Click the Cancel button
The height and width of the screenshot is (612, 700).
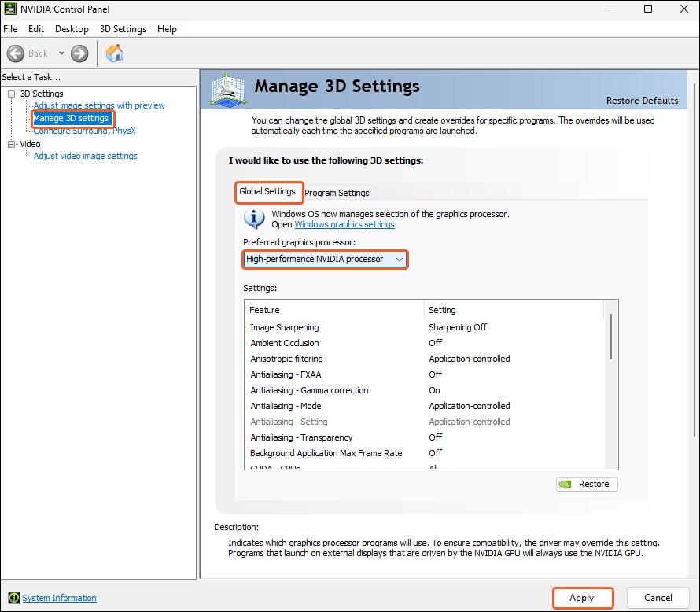[658, 598]
